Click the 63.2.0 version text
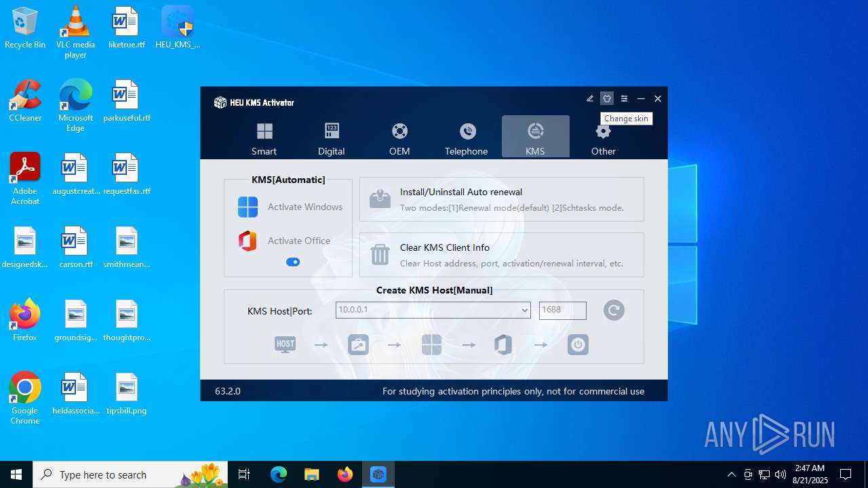The width and height of the screenshot is (868, 488). tap(228, 391)
